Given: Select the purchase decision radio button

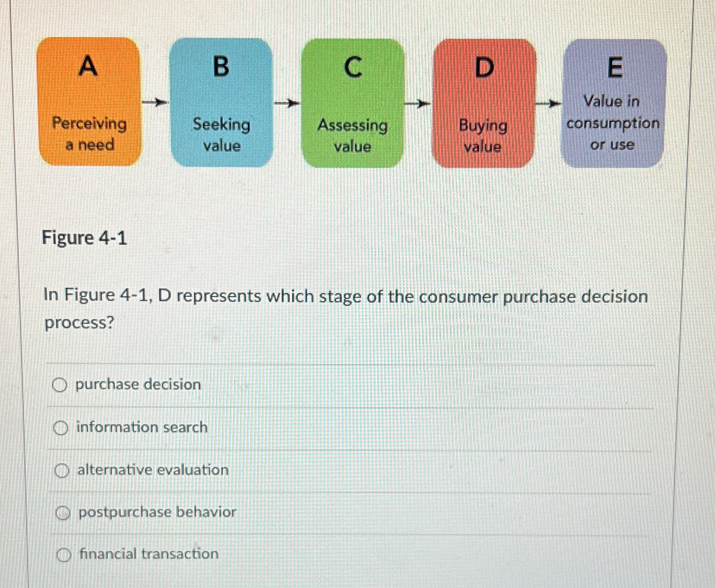Looking at the screenshot, I should [61, 384].
